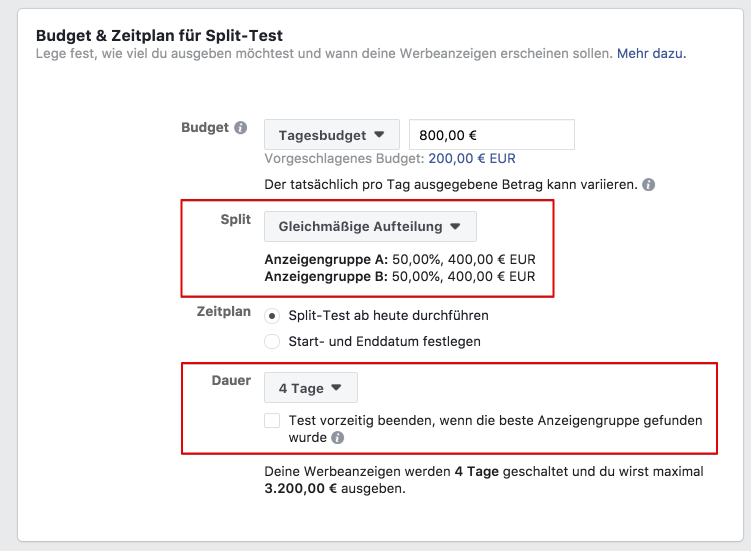
Task: Click the Tagesbudget dropdown arrow
Action: (379, 135)
